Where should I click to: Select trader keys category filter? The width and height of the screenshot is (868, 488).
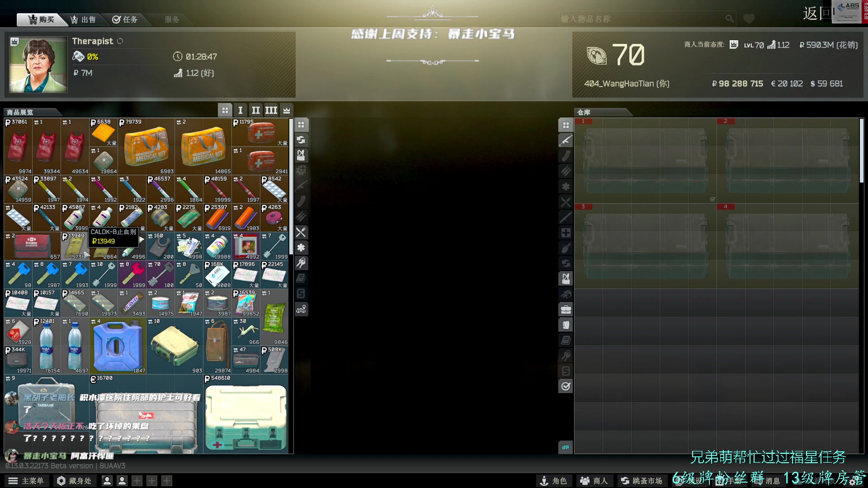click(301, 263)
